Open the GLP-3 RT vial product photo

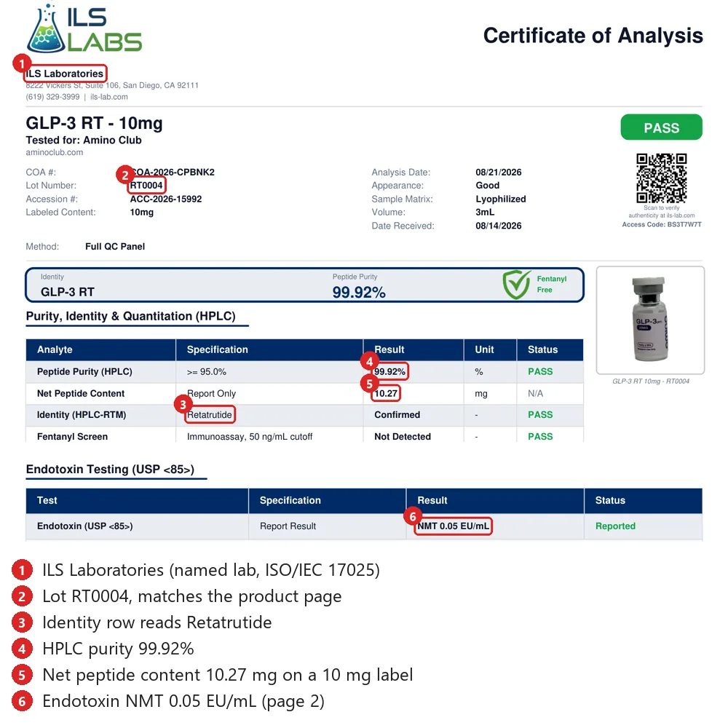pos(650,320)
